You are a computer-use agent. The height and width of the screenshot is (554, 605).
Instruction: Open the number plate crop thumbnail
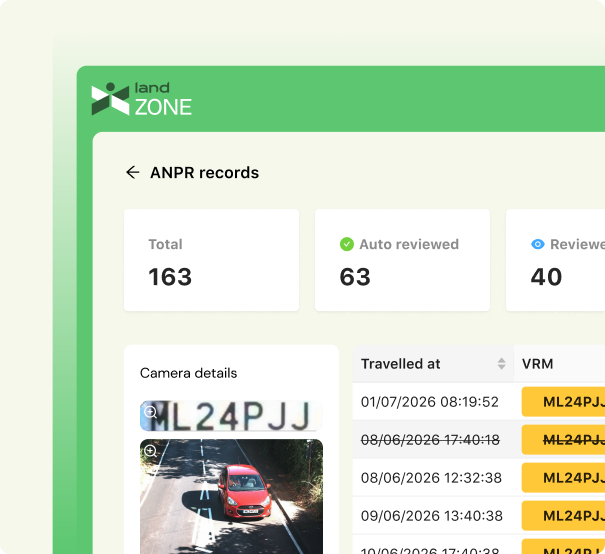[231, 416]
